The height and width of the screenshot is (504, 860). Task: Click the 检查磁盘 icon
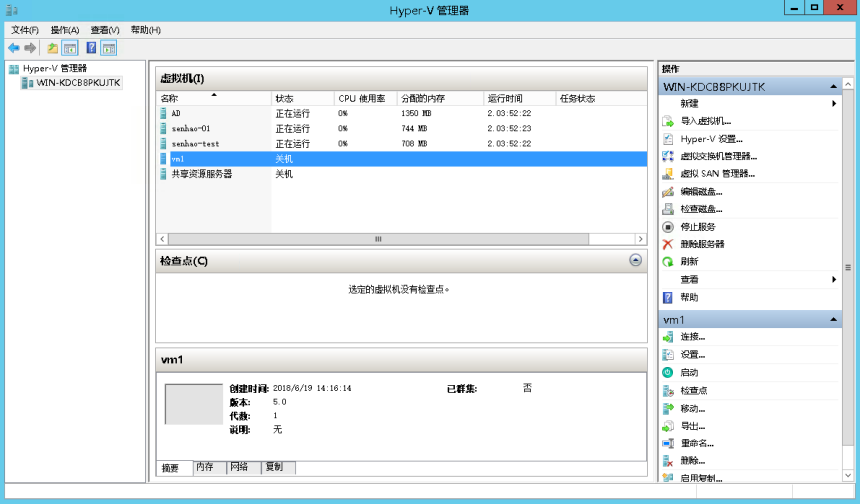coord(667,209)
